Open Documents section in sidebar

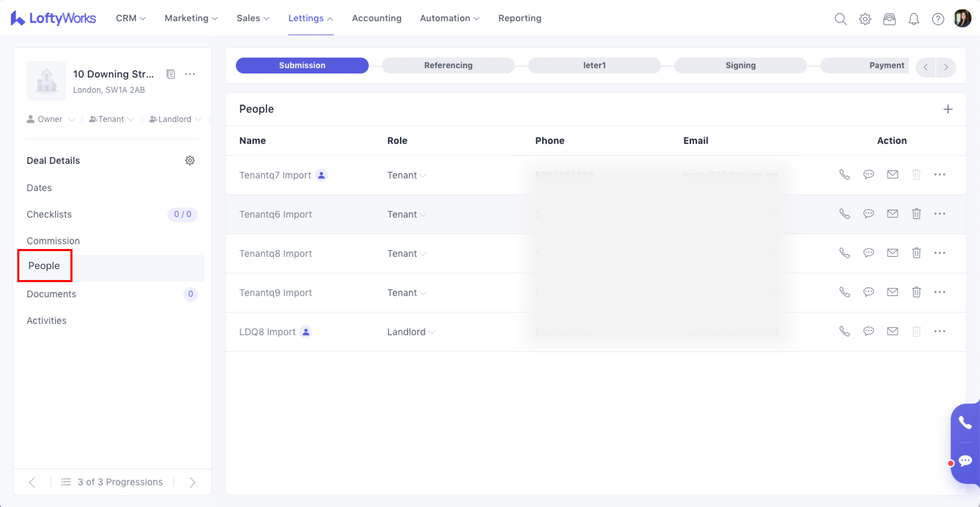51,294
